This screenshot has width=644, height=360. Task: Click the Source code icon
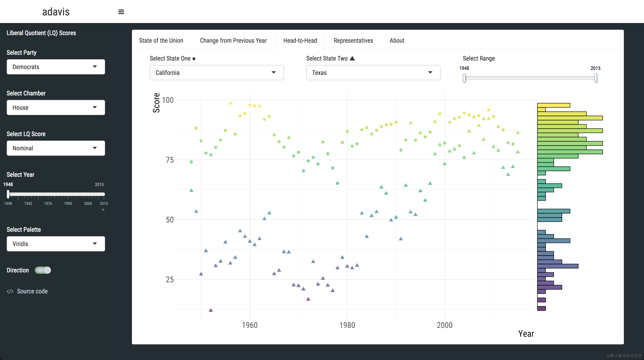pyautogui.click(x=10, y=291)
